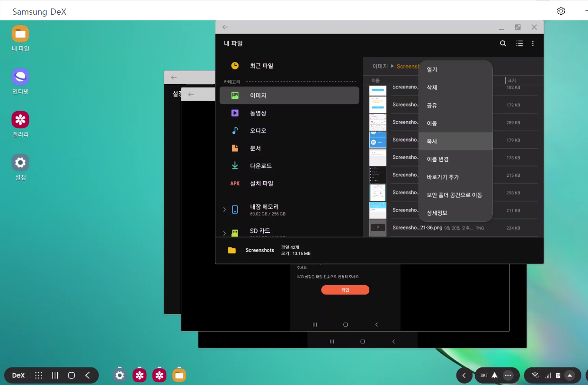This screenshot has width=588, height=385.
Task: Select the 설치 파일 APK category
Action: coord(289,184)
